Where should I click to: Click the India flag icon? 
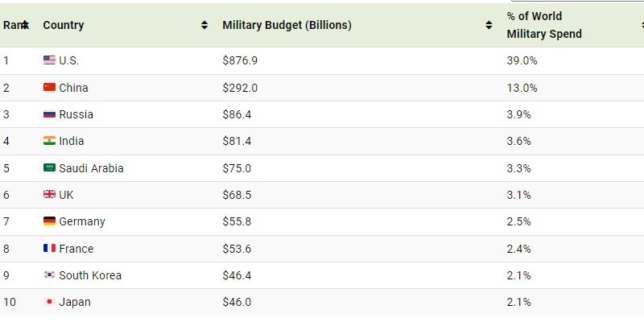[x=49, y=141]
